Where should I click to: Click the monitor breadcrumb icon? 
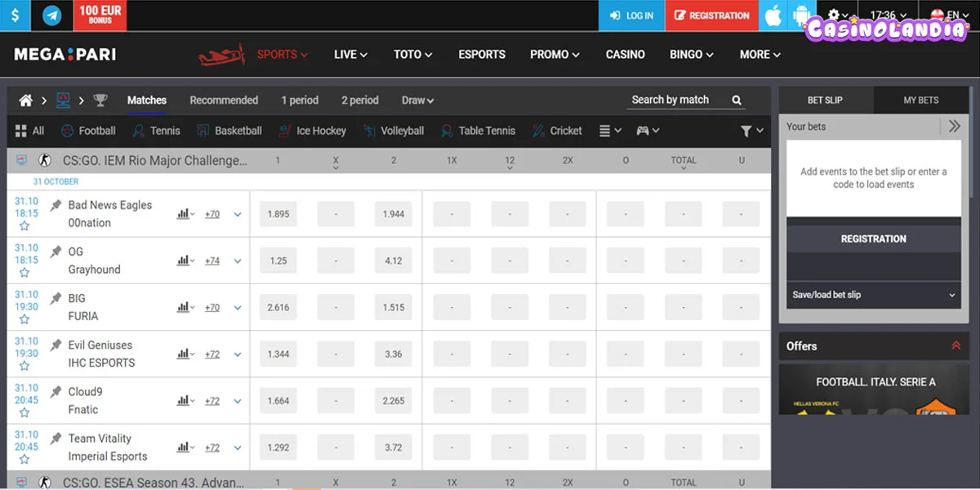point(63,100)
